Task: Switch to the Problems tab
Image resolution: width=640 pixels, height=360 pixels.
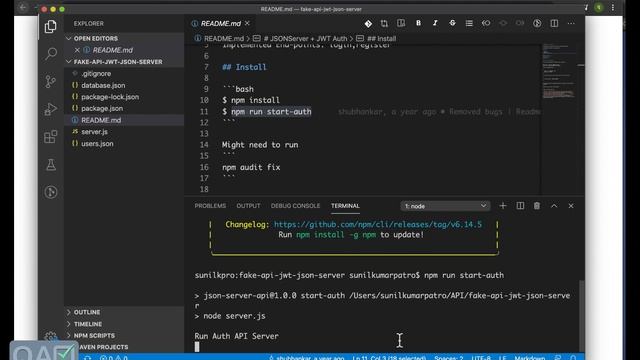Action: coord(210,206)
